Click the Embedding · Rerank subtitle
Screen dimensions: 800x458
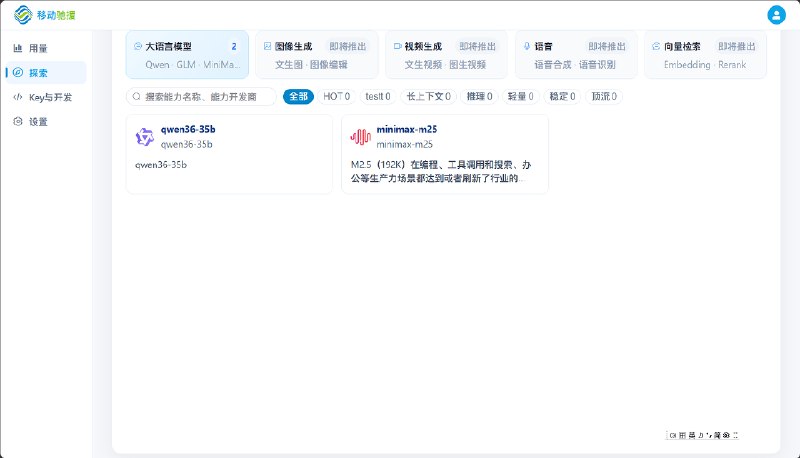pos(705,65)
